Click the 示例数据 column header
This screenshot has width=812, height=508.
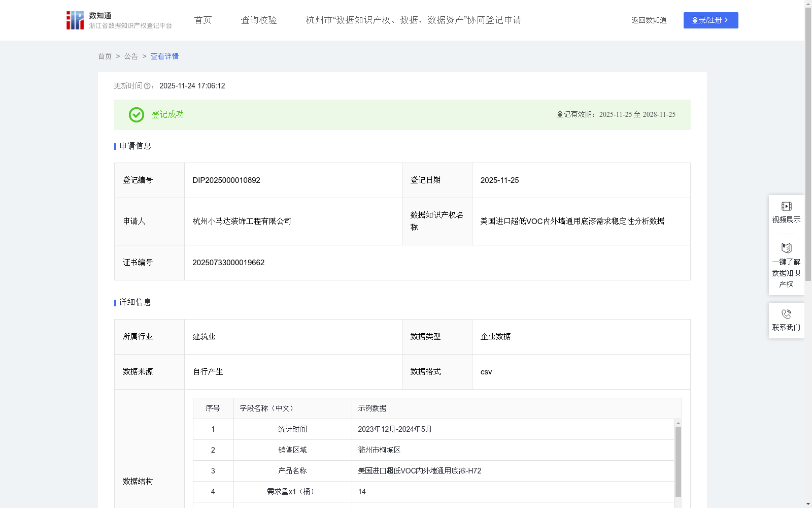pos(517,408)
